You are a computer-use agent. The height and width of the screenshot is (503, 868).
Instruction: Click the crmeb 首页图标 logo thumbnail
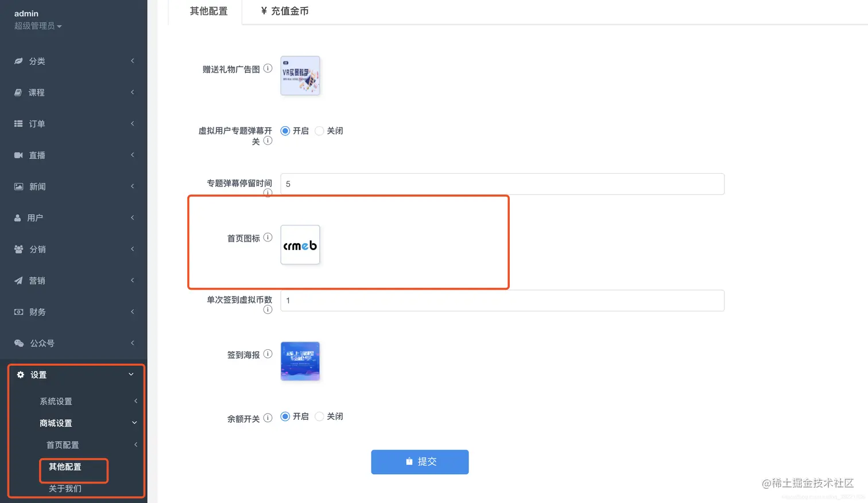point(300,244)
